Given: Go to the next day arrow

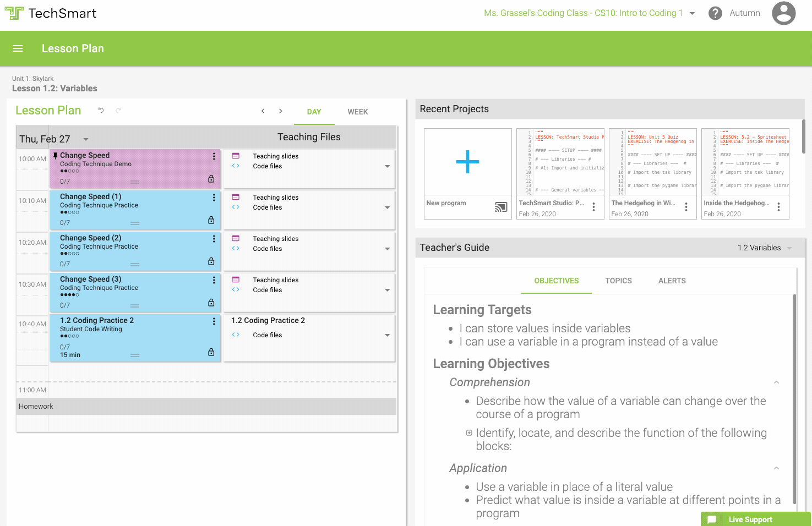Looking at the screenshot, I should pyautogui.click(x=281, y=111).
